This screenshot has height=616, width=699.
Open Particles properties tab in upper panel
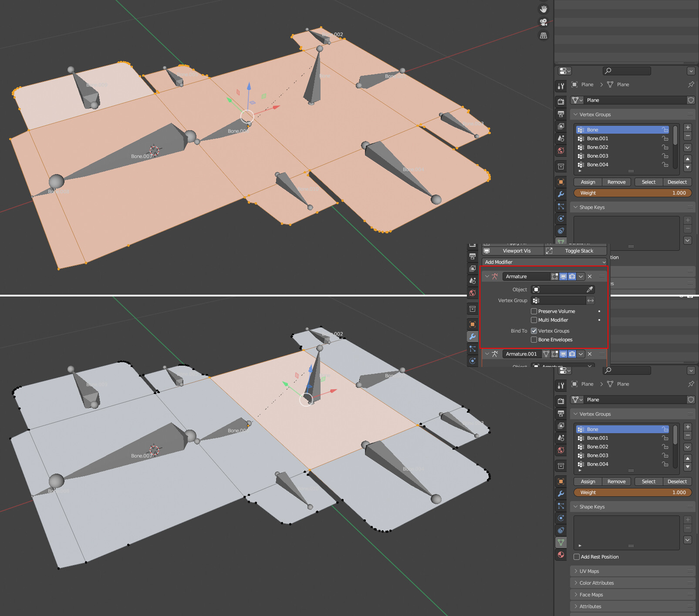point(561,206)
